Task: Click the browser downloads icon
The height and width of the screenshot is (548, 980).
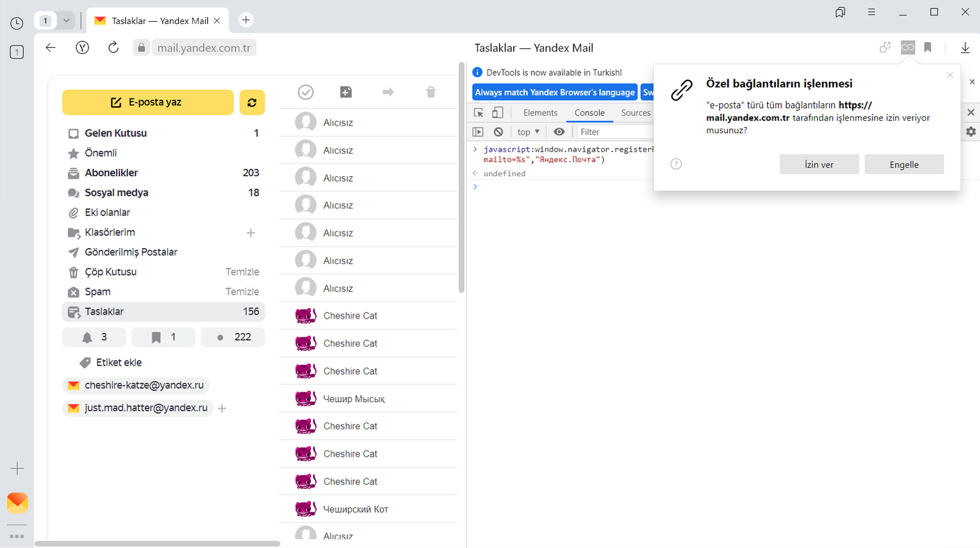Action: tap(965, 48)
